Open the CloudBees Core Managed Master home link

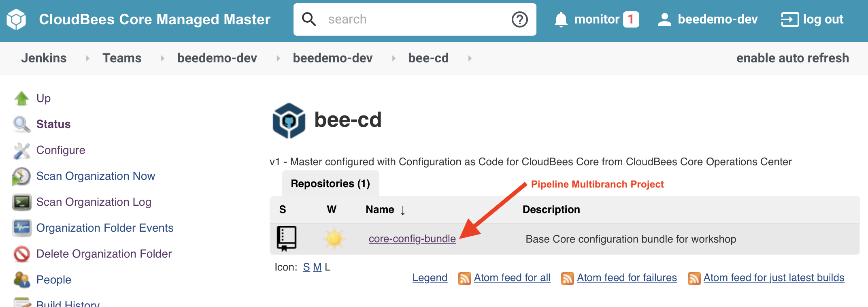154,19
